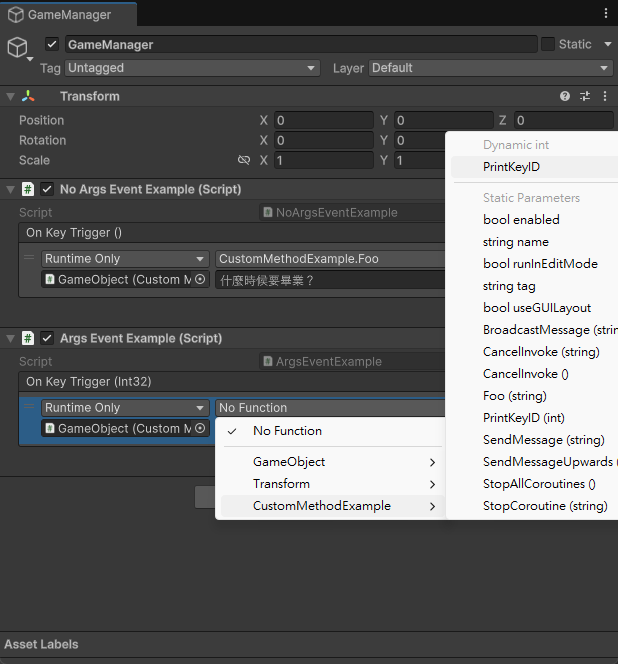This screenshot has width=618, height=664.
Task: Click the Position X value field
Action: (x=323, y=120)
